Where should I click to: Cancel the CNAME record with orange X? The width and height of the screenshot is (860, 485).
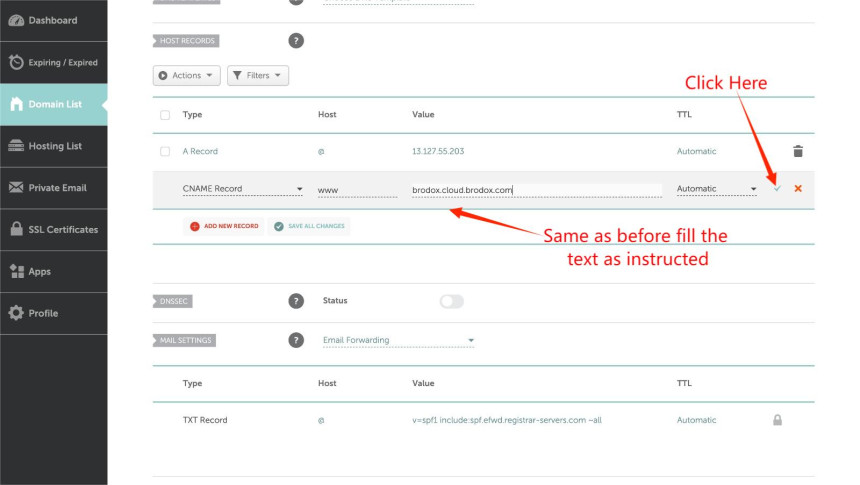click(797, 189)
